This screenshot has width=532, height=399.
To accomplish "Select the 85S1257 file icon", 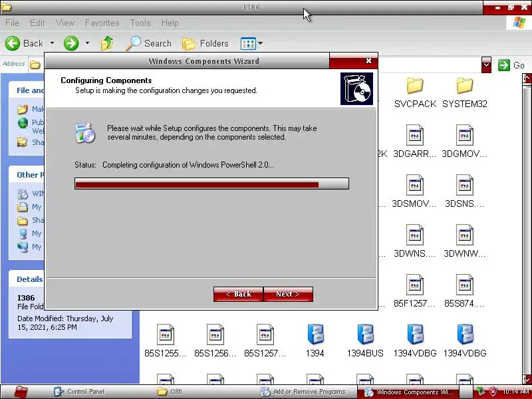I will 265,334.
